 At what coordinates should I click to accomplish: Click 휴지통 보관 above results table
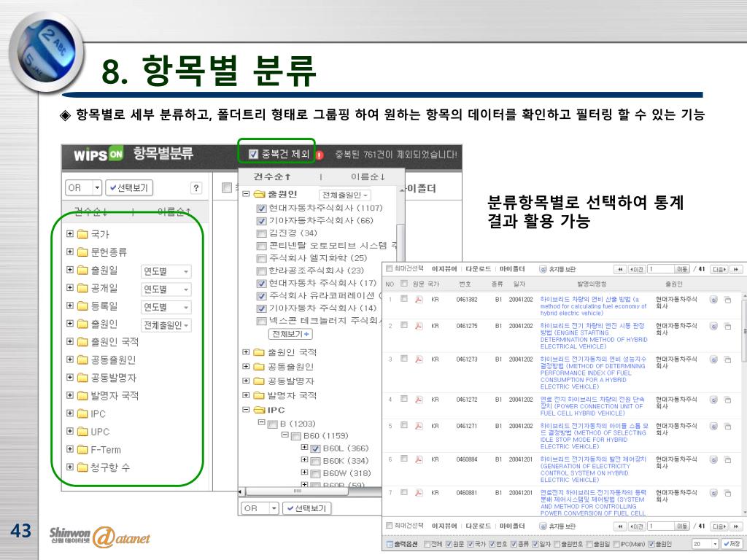(557, 270)
